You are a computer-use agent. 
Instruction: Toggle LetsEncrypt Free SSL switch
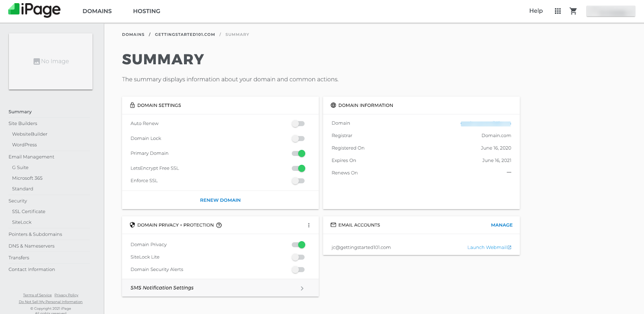[298, 168]
